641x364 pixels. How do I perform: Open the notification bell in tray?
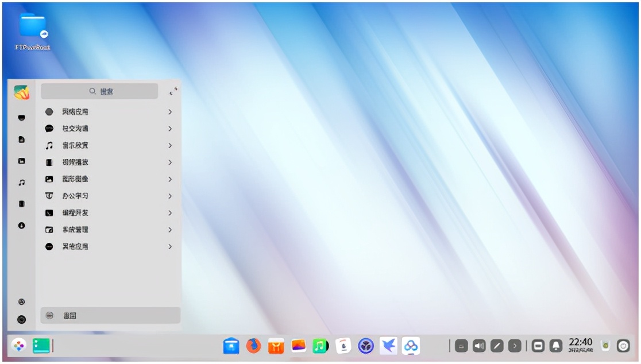pos(555,346)
